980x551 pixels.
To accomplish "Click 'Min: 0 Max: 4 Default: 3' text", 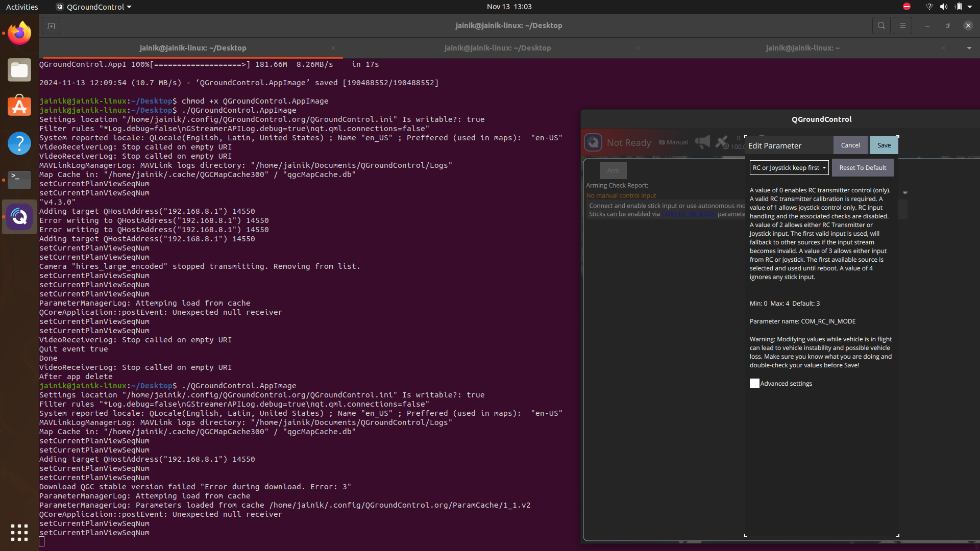I will [x=785, y=304].
